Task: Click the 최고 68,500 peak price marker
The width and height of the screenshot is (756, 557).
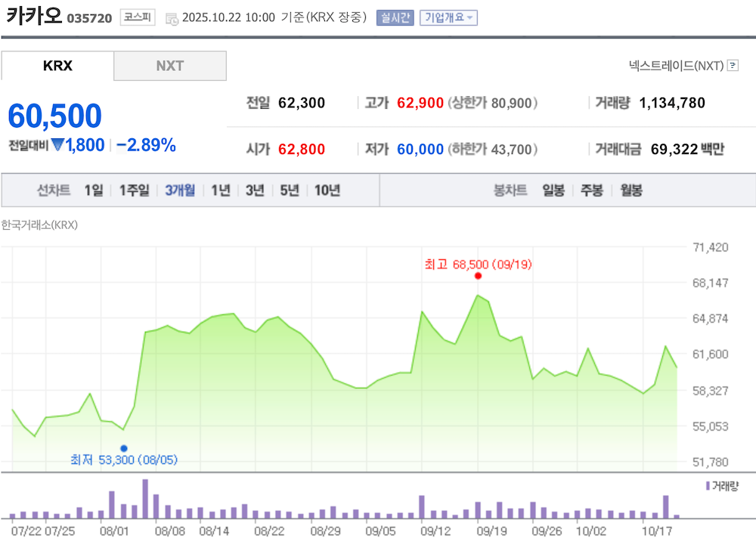Action: tap(478, 277)
